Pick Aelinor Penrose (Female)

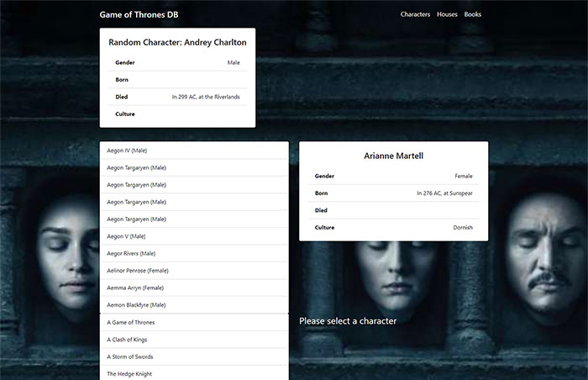194,271
